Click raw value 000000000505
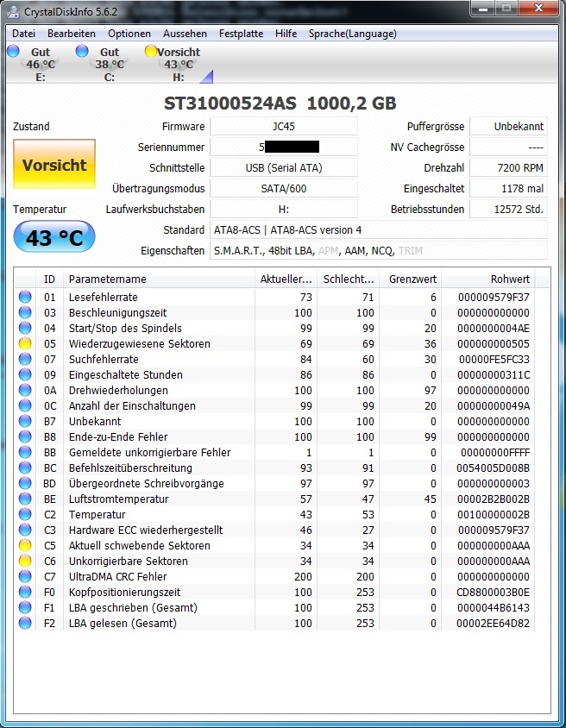The image size is (566, 728). (x=494, y=344)
